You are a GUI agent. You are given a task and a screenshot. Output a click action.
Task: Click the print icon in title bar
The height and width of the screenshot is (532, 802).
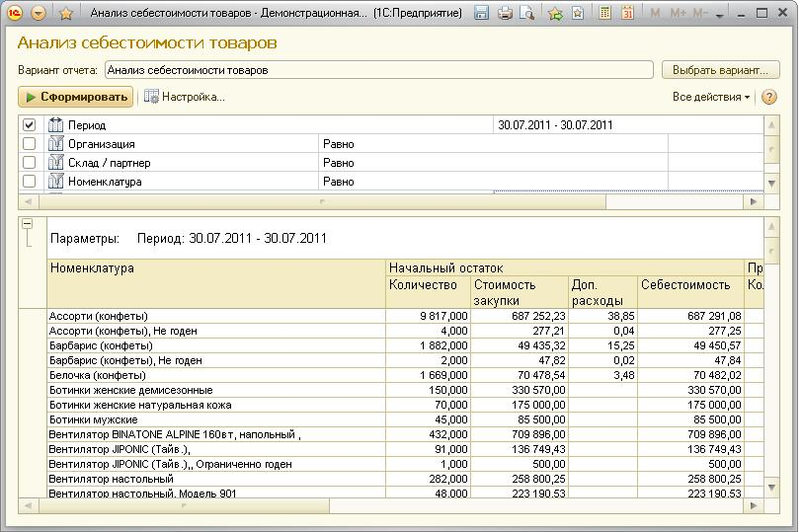click(x=505, y=13)
